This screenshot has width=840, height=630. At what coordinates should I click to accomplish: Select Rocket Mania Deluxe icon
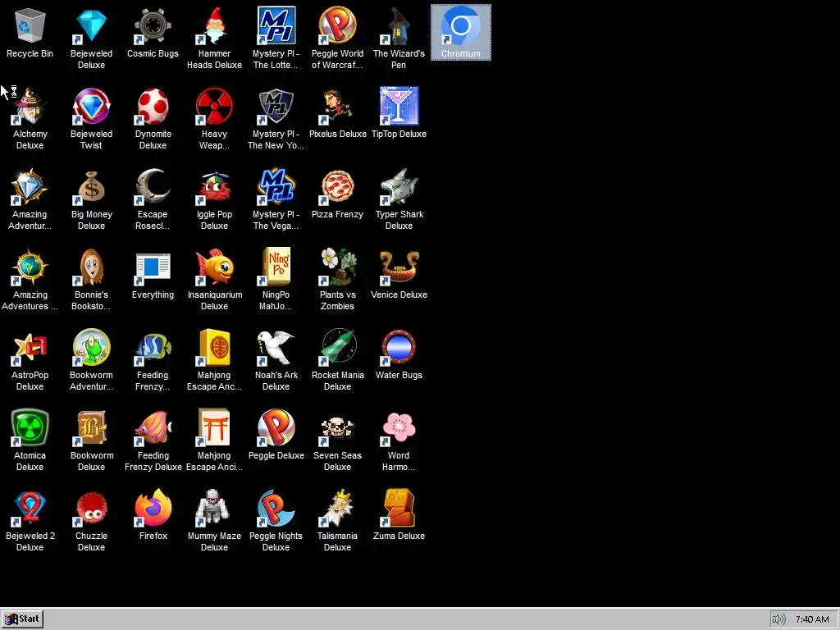pyautogui.click(x=337, y=347)
